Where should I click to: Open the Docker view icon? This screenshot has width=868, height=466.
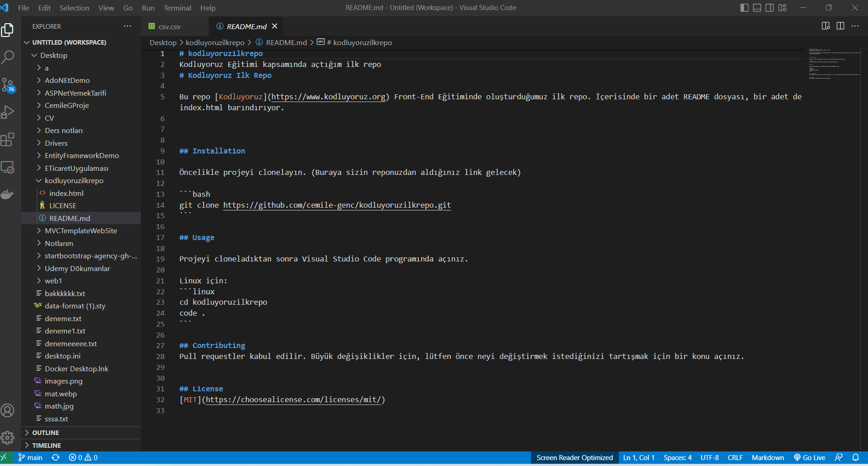[x=8, y=194]
